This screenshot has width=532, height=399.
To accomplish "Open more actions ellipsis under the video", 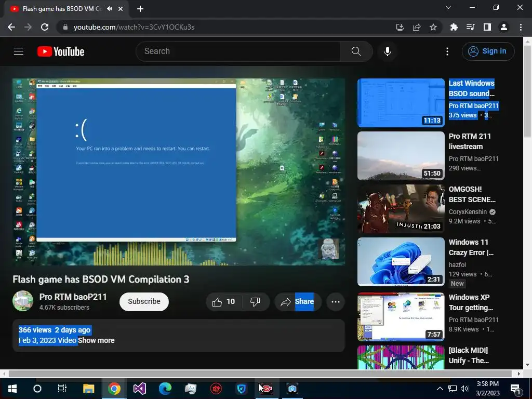I will click(x=335, y=302).
